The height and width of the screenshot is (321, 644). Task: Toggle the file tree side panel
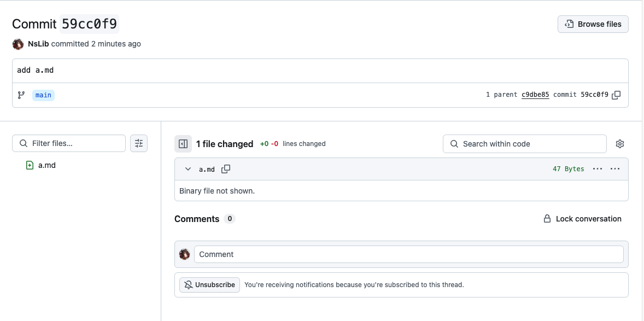pyautogui.click(x=183, y=144)
